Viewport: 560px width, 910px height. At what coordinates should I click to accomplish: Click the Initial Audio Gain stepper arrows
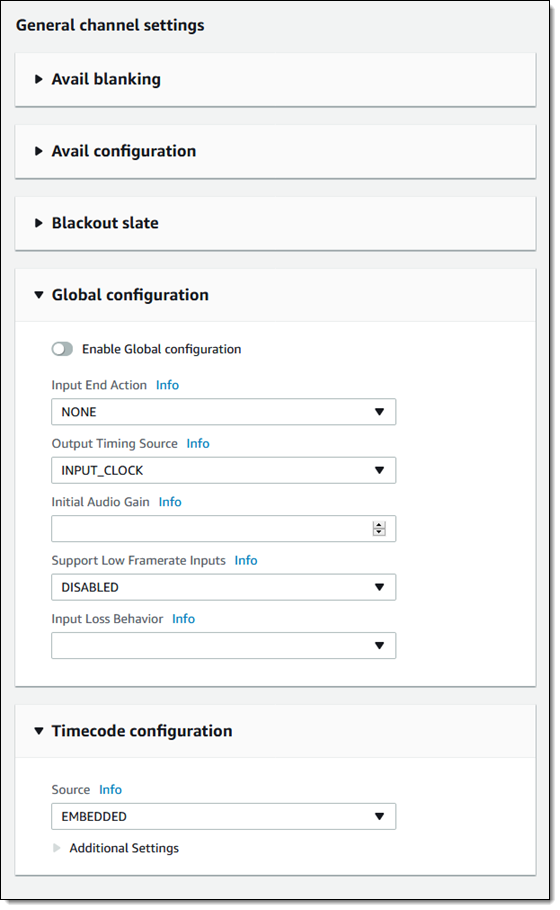[379, 529]
